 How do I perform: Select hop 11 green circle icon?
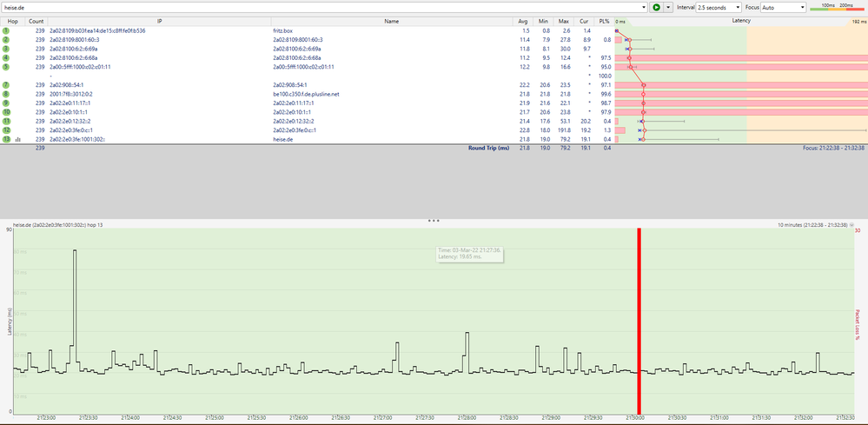click(x=6, y=121)
